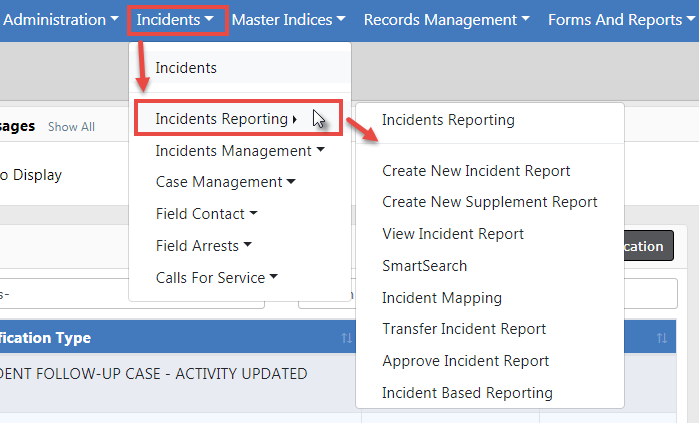Open Records Management menu

click(x=446, y=19)
